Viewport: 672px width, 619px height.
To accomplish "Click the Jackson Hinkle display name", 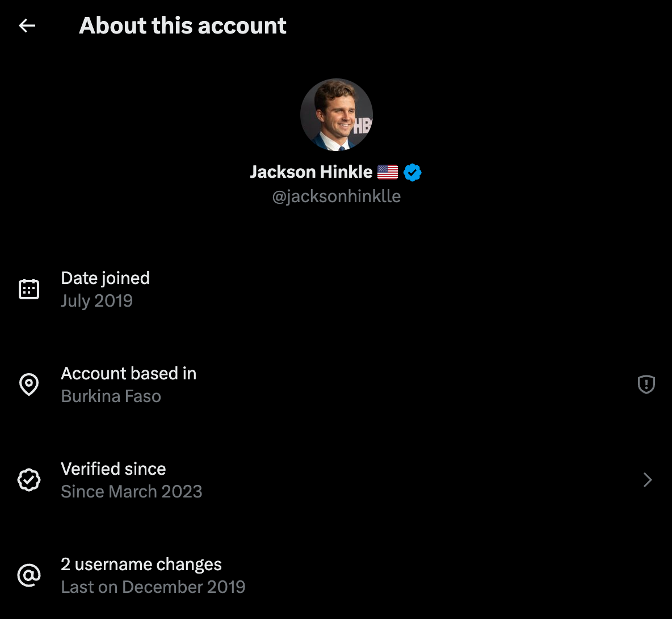I will [311, 172].
